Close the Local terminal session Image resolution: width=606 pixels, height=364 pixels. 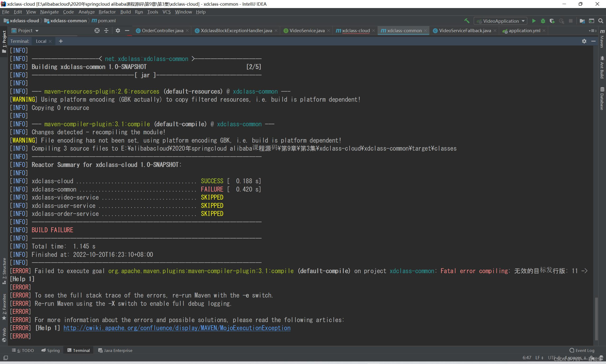click(50, 41)
